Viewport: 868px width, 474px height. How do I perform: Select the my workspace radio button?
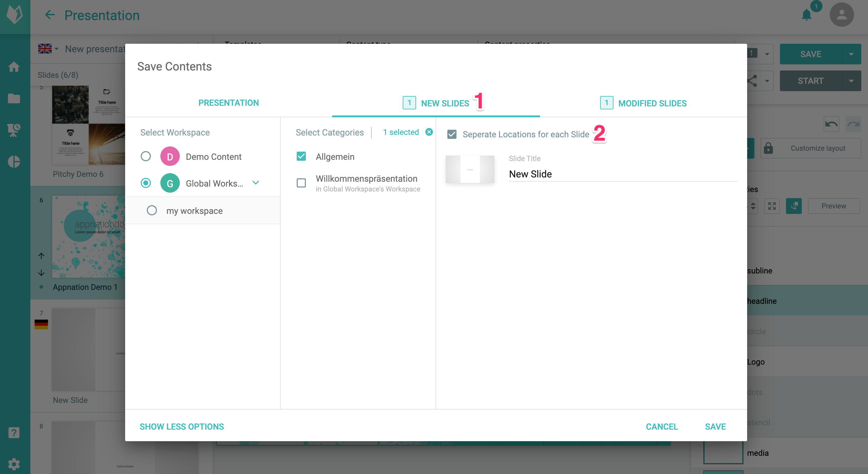pyautogui.click(x=152, y=210)
